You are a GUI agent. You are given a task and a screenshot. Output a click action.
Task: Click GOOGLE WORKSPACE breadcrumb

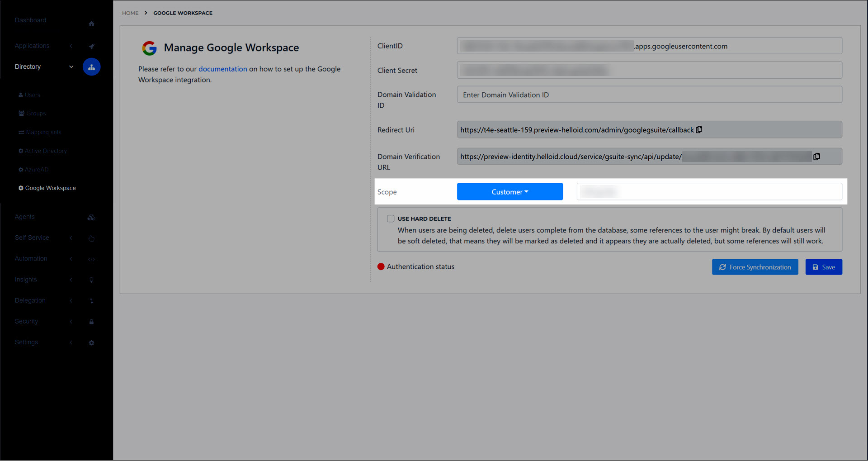point(183,13)
